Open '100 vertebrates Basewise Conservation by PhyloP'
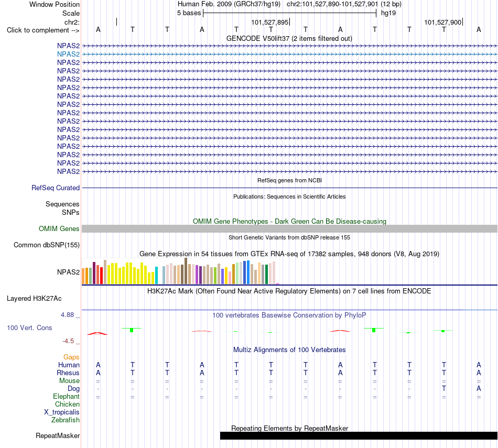 [x=289, y=315]
